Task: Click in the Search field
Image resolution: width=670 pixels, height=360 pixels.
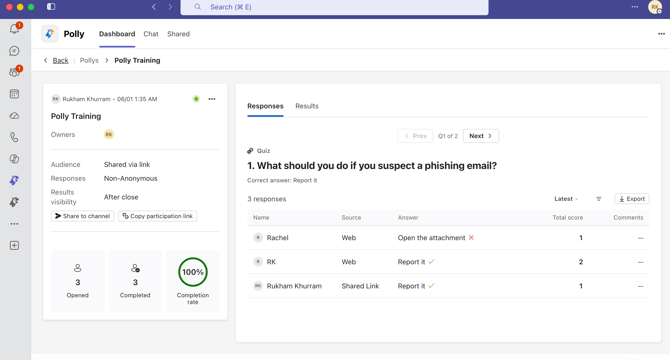Action: tap(335, 7)
